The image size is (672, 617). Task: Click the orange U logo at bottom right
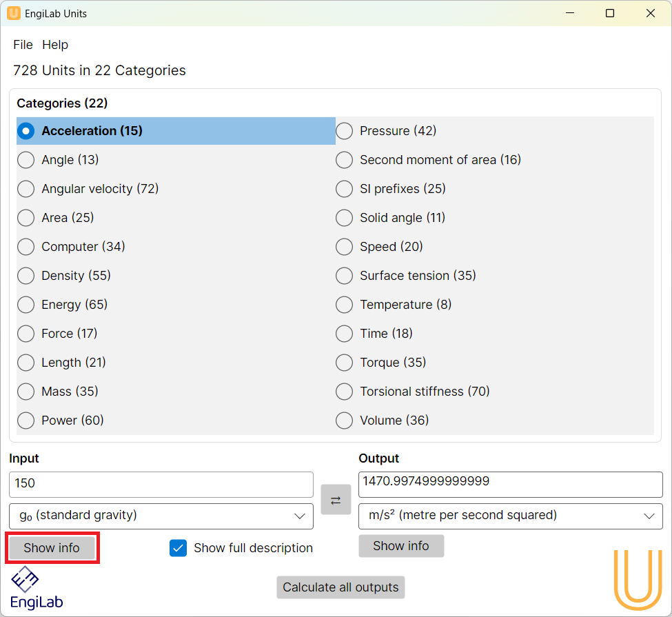point(638,580)
